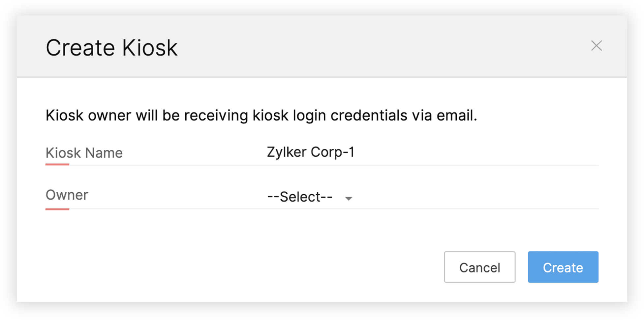This screenshot has height=320, width=644.
Task: Click the Owner dropdown arrow
Action: (x=349, y=198)
